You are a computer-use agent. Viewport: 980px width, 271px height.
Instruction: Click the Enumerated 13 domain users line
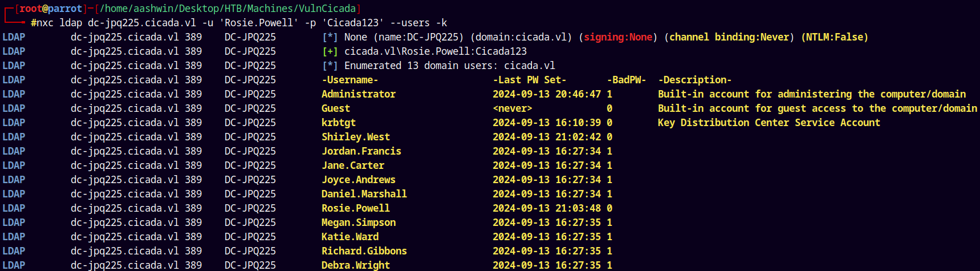pos(449,66)
